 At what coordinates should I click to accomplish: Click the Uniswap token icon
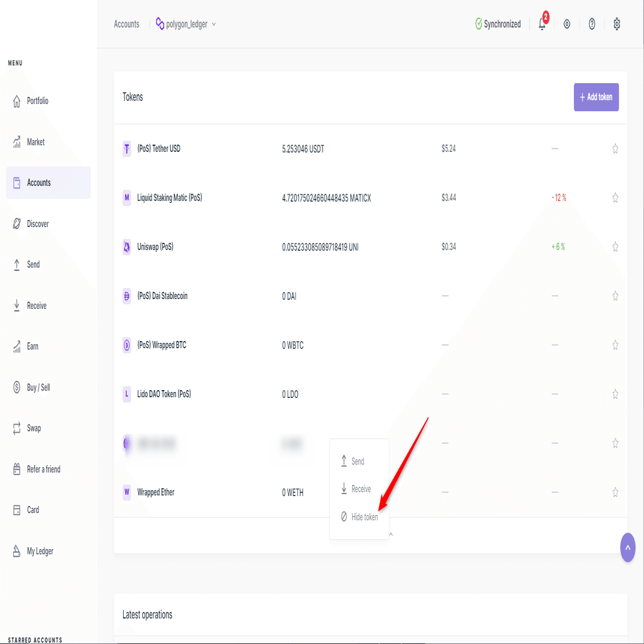[x=127, y=247]
